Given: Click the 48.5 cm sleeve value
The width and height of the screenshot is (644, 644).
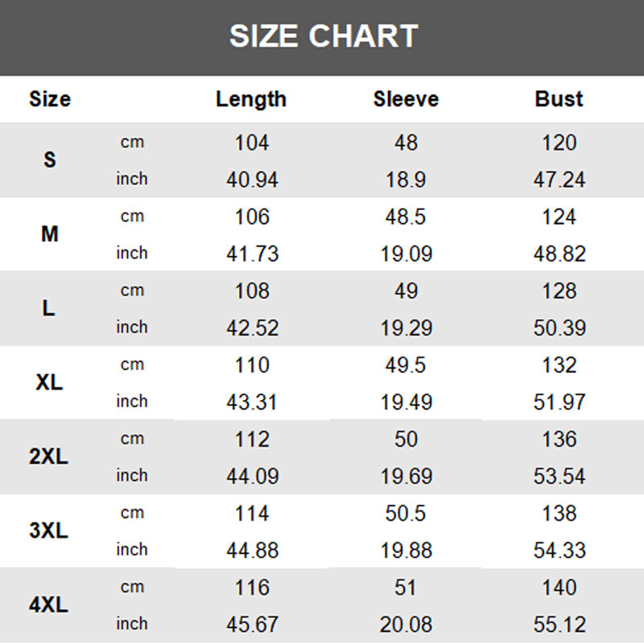Looking at the screenshot, I should pyautogui.click(x=406, y=217).
